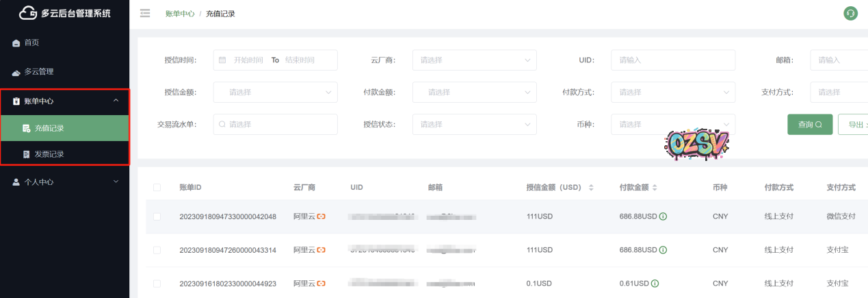Image resolution: width=868 pixels, height=298 pixels.
Task: Click the info icon beside 0.61USD
Action: pyautogui.click(x=655, y=284)
